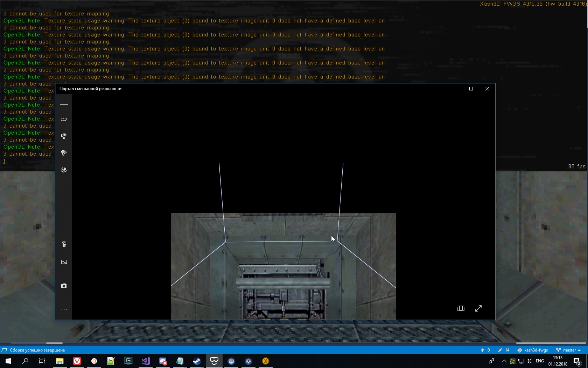Switch to Steam in the taskbar
The height and width of the screenshot is (368, 588).
[197, 361]
